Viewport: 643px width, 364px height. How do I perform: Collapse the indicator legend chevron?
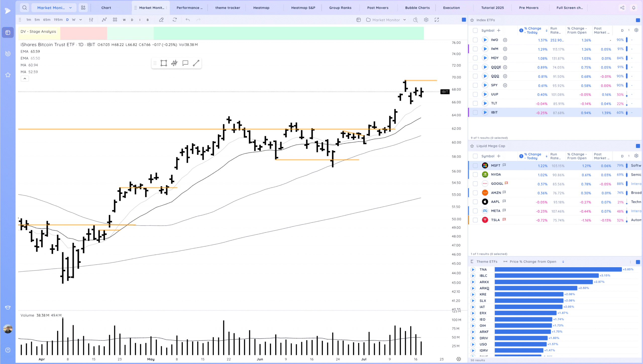pos(25,79)
